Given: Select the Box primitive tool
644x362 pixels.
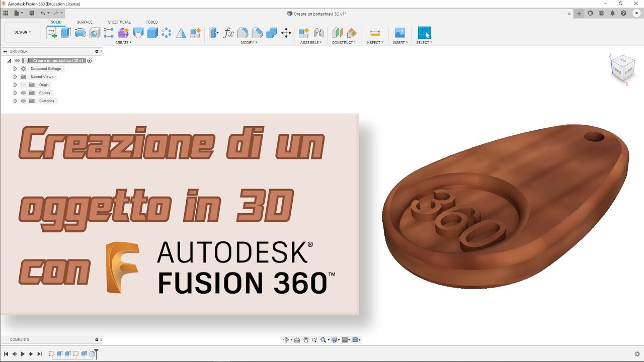Looking at the screenshot, I should [x=152, y=33].
